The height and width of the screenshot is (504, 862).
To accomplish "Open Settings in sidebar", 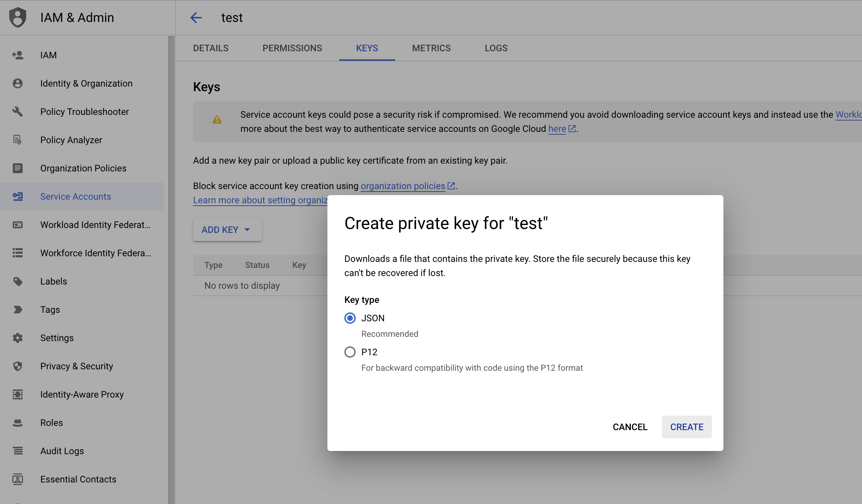I will [82, 338].
